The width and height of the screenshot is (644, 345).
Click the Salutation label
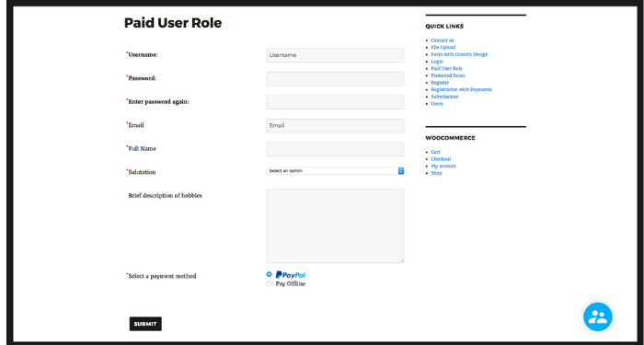coord(142,172)
